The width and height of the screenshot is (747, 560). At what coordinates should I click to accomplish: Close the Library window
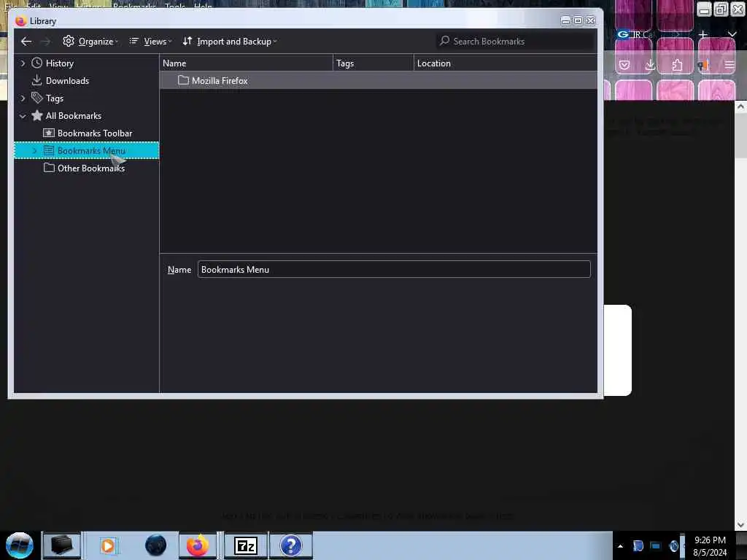point(590,20)
